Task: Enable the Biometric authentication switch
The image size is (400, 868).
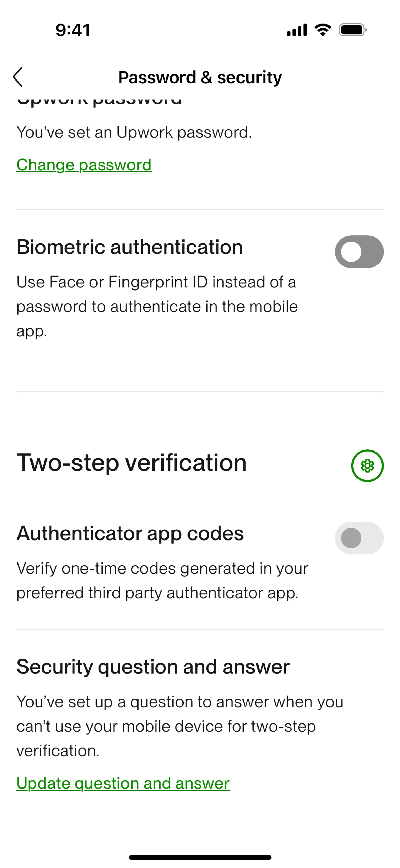Action: pos(359,252)
